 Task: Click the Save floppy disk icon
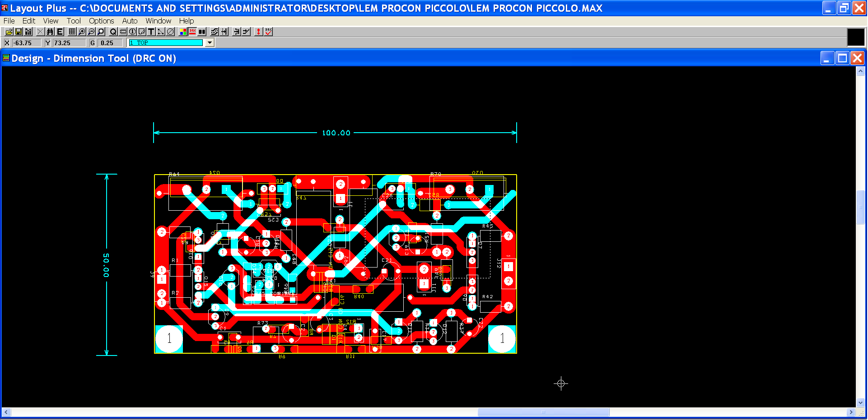(19, 32)
